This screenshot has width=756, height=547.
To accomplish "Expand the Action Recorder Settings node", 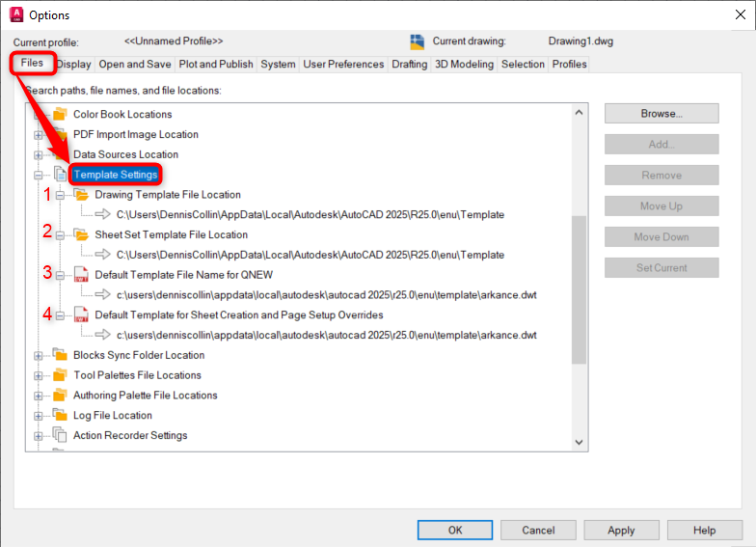I will click(39, 436).
